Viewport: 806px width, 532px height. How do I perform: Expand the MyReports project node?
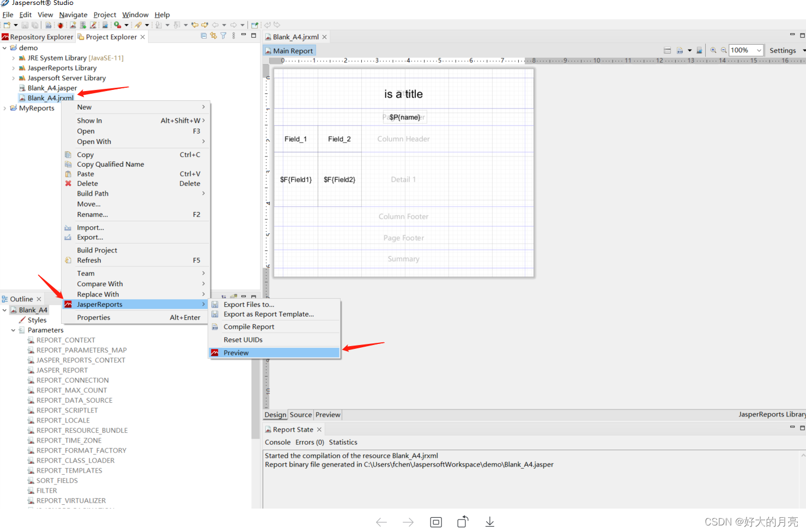click(4, 108)
